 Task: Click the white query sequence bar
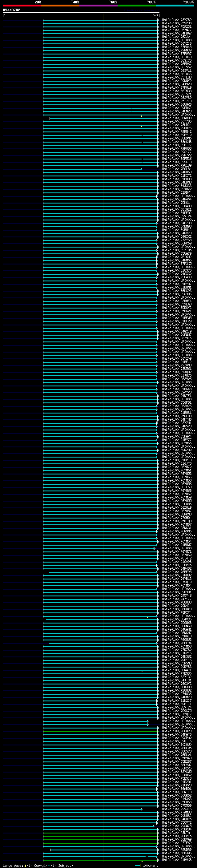(x=81, y=13)
